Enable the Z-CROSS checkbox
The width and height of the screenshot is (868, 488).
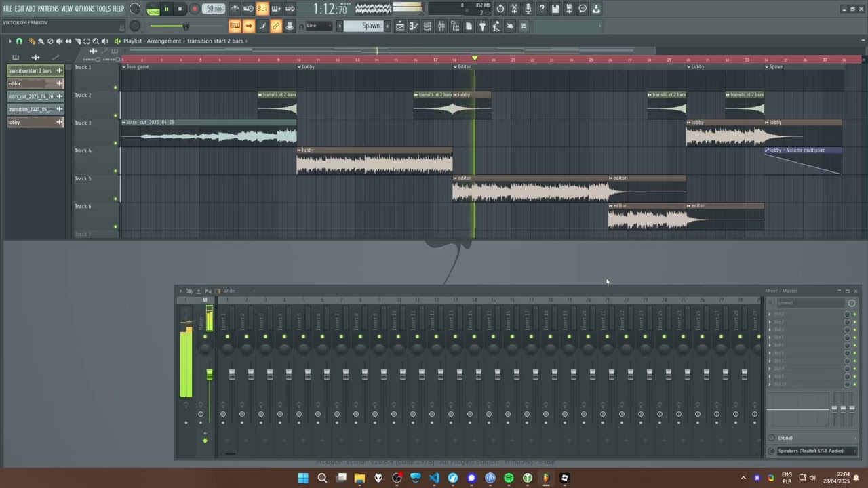click(x=98, y=59)
